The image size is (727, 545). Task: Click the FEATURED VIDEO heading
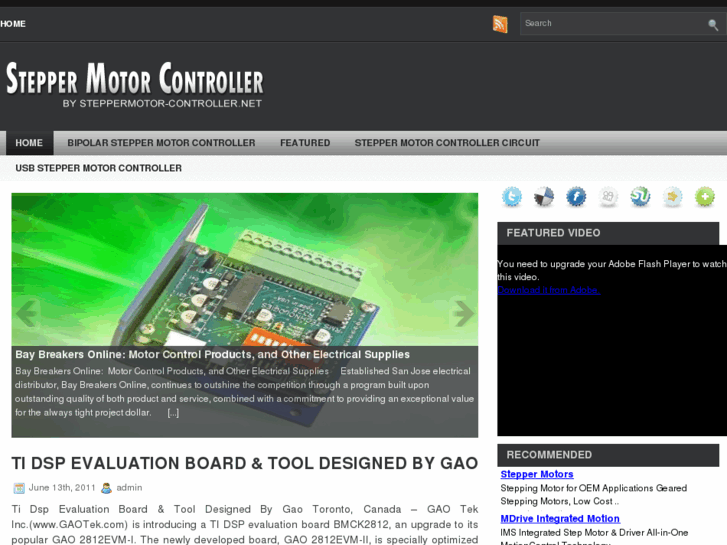(x=553, y=233)
